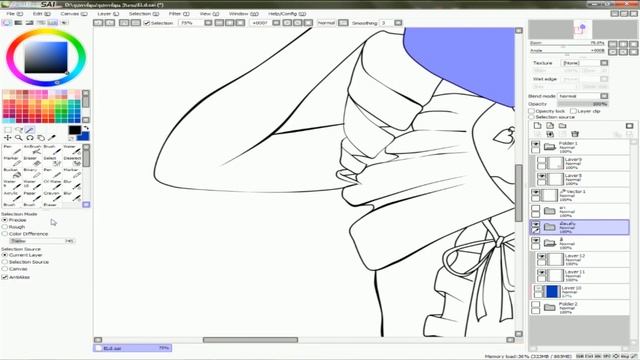Collapse Folder 1 via its folder icon
Image resolution: width=640 pixels, height=360 pixels.
pyautogui.click(x=550, y=147)
